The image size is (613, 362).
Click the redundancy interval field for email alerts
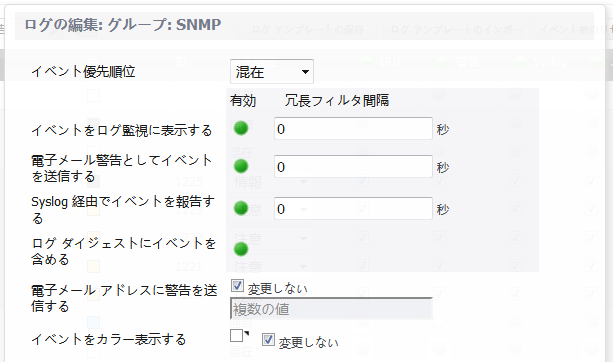[353, 166]
